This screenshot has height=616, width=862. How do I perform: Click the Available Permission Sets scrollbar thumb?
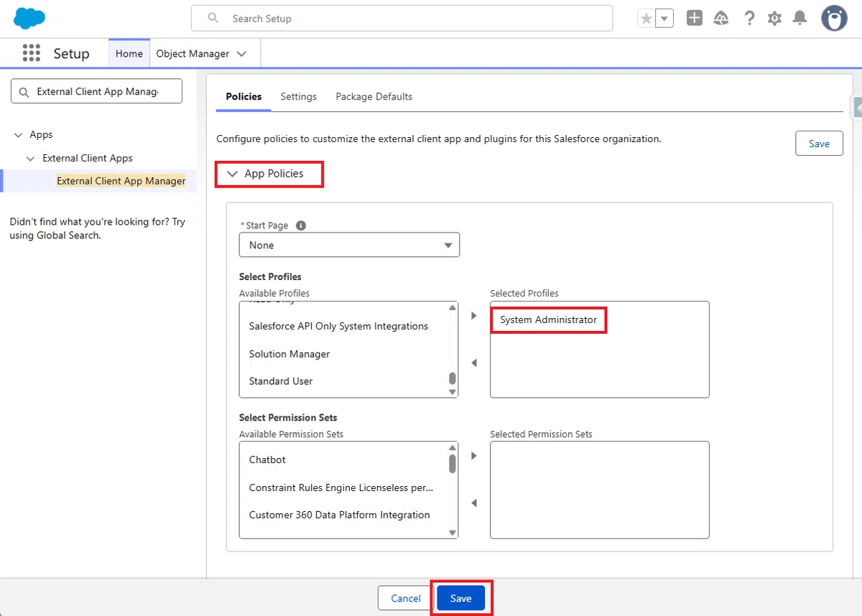click(452, 464)
